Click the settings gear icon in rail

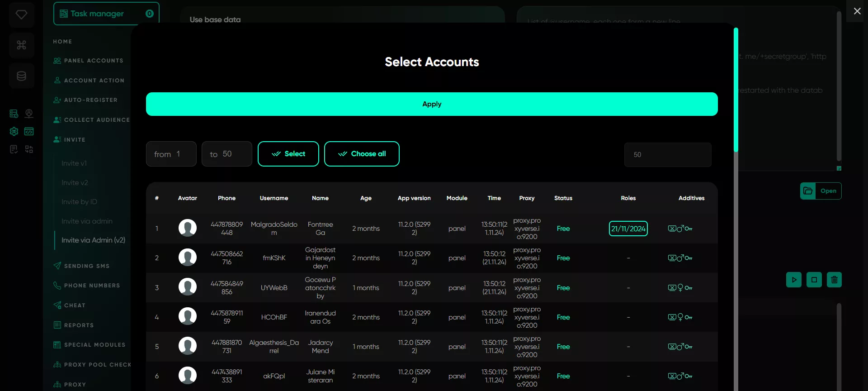(x=14, y=131)
